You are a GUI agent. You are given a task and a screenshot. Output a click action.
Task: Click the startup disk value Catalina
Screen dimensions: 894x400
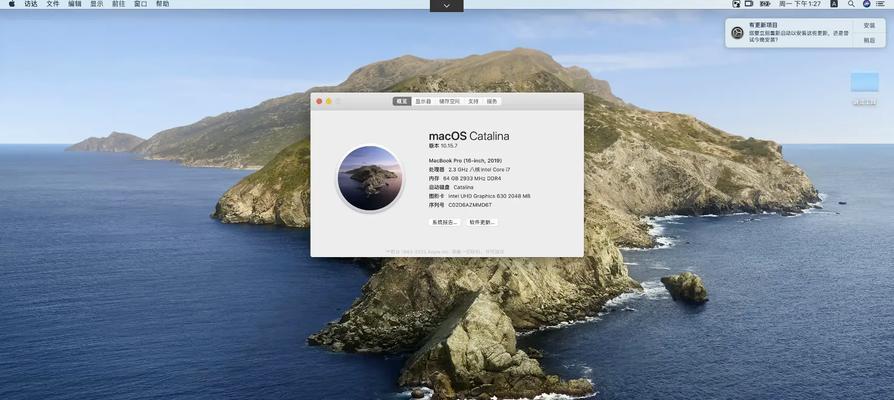pos(464,187)
